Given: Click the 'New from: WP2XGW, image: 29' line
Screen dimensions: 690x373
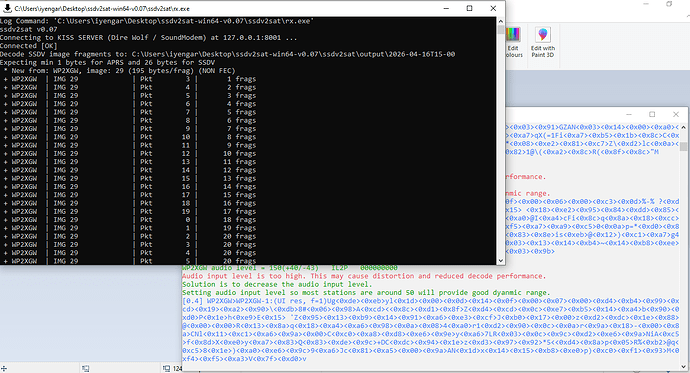Looking at the screenshot, I should tap(119, 71).
